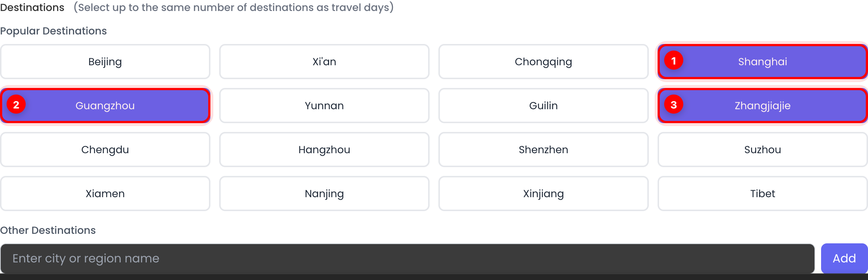Deselect the Zhangjiajie destination
This screenshot has height=280, width=868.
coord(762,105)
